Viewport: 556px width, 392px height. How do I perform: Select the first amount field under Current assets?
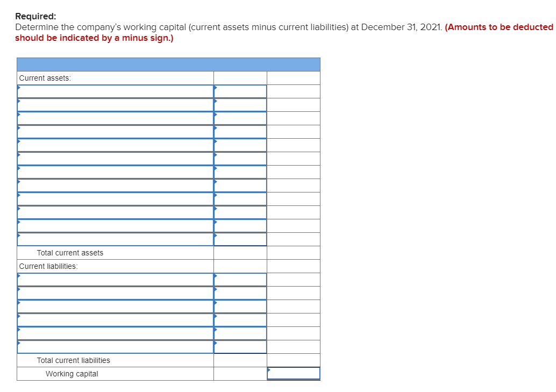(240, 91)
